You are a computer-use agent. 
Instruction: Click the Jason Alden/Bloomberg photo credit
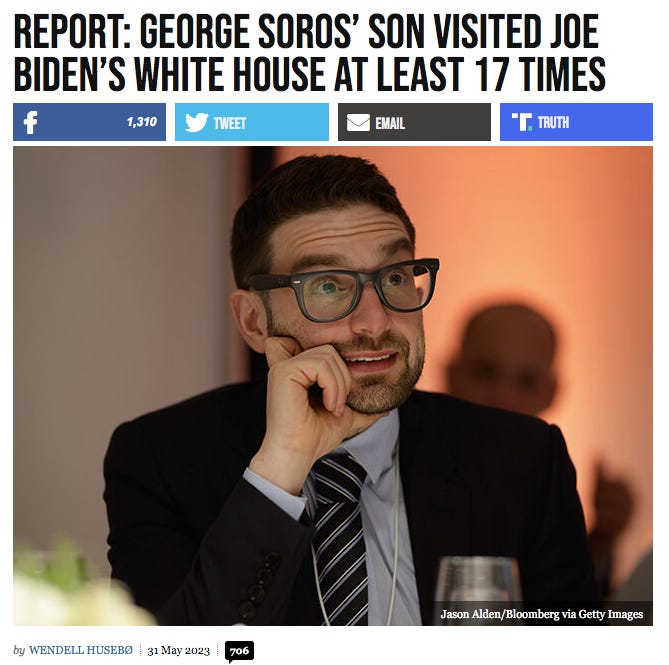tap(541, 614)
